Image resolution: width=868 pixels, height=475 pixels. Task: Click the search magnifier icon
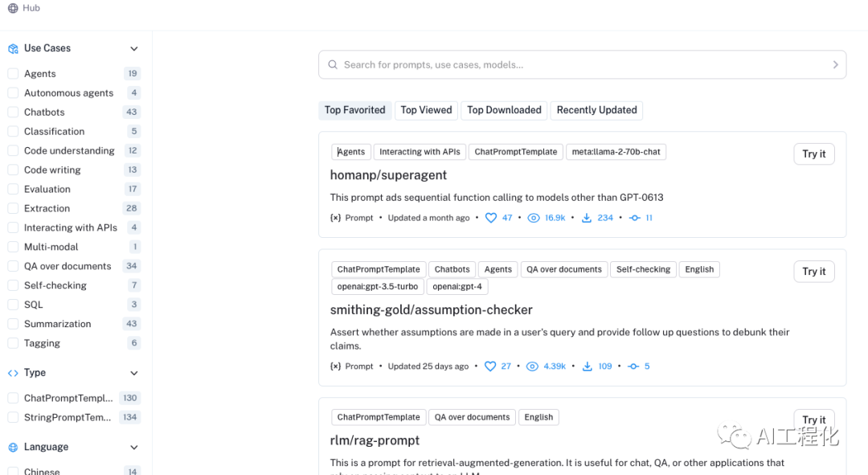[333, 65]
